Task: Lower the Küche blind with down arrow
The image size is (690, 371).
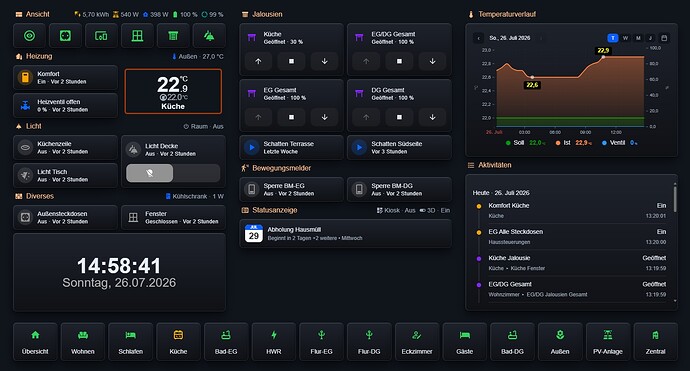Action: point(324,61)
